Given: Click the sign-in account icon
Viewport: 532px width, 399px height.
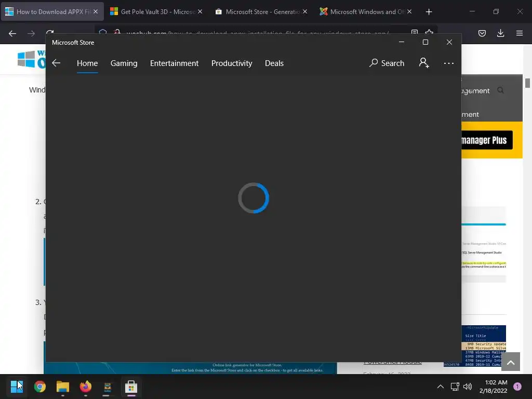Looking at the screenshot, I should point(424,63).
